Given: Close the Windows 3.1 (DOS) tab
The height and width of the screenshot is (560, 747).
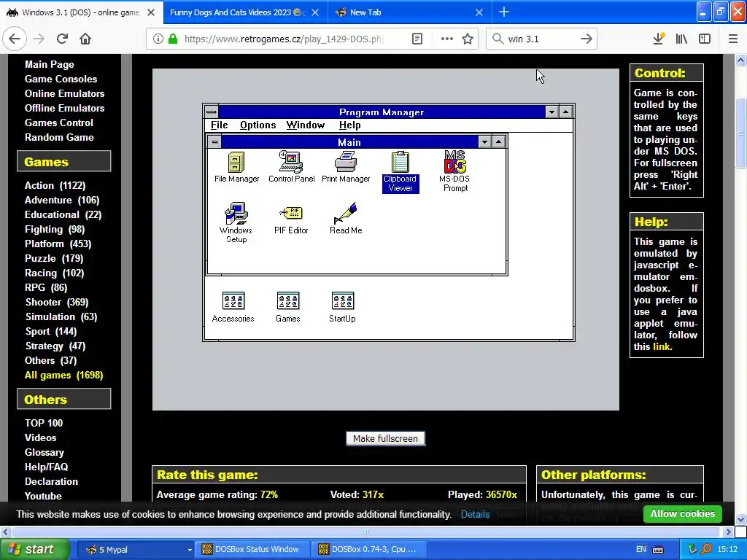Looking at the screenshot, I should point(151,12).
